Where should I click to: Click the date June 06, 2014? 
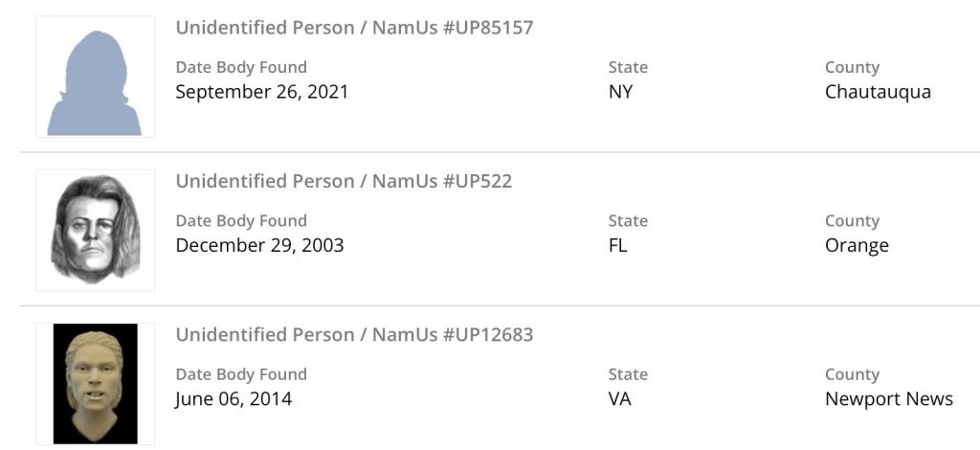pos(234,398)
